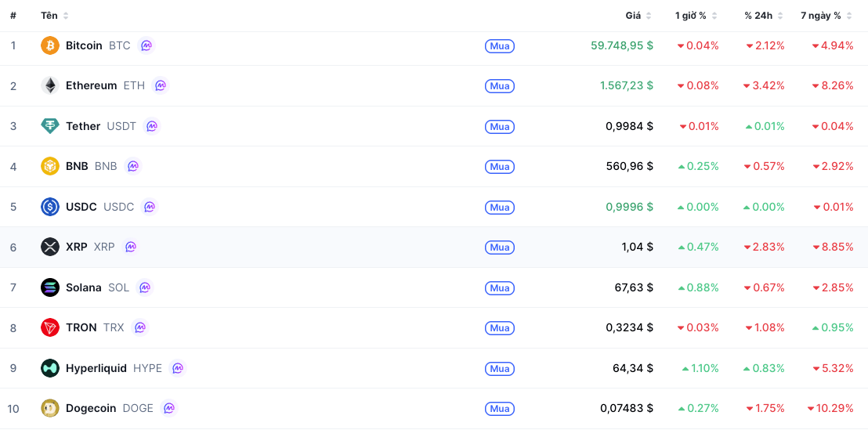Open the community chat icon in BNB row
Viewport: 868px width, 430px height.
133,166
